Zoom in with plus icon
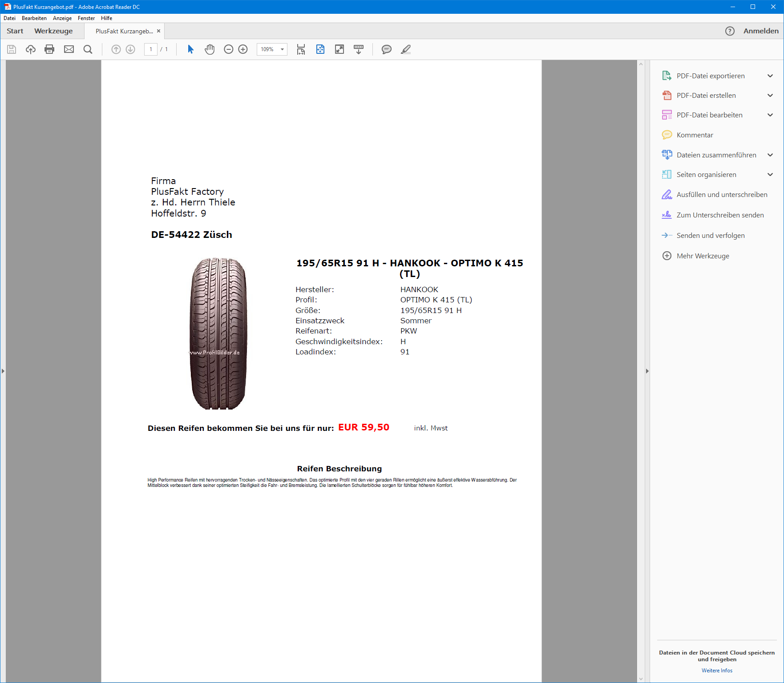784x683 pixels. 243,49
